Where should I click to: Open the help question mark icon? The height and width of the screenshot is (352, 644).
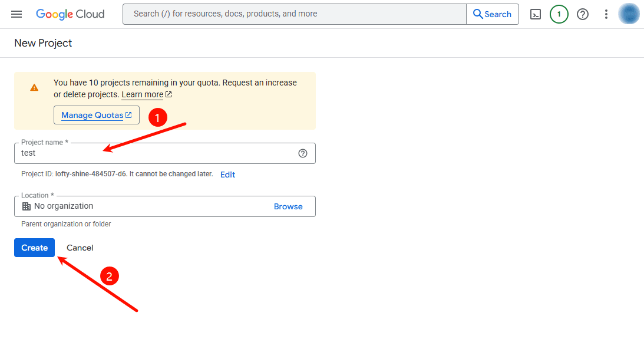pos(583,14)
